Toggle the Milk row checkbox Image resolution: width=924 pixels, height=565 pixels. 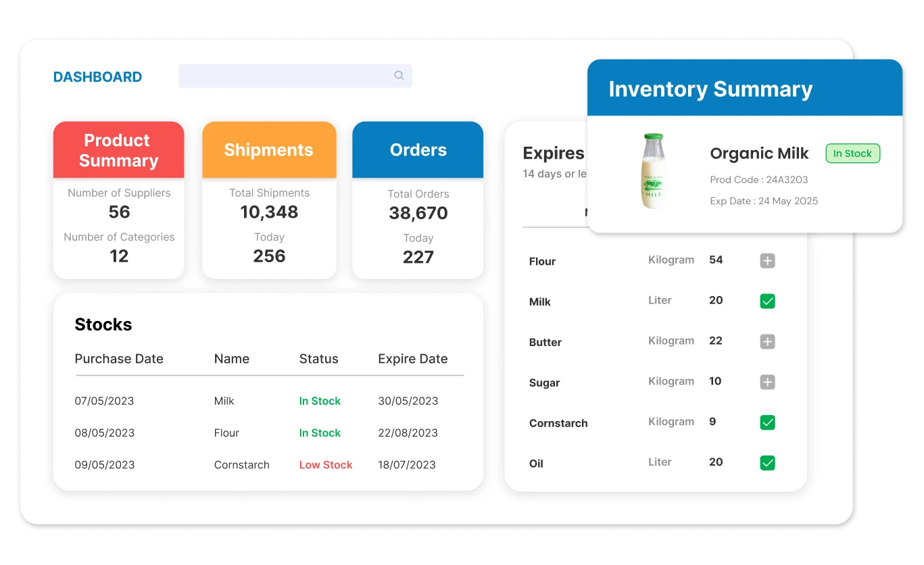click(x=767, y=301)
